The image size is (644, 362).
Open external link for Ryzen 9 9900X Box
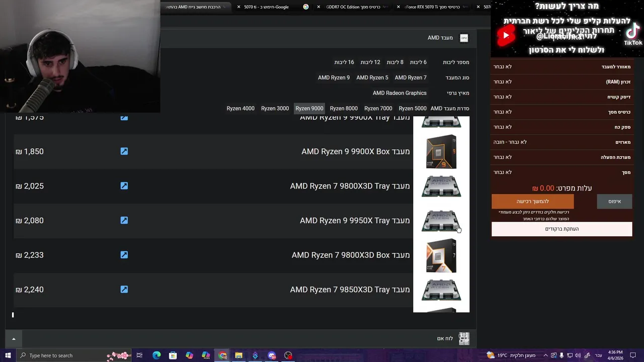coord(124,151)
